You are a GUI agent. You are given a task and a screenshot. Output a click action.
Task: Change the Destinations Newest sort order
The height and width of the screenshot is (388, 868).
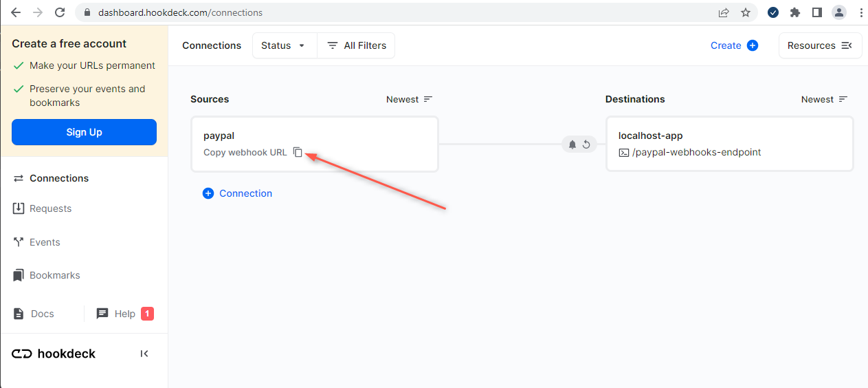pos(825,99)
